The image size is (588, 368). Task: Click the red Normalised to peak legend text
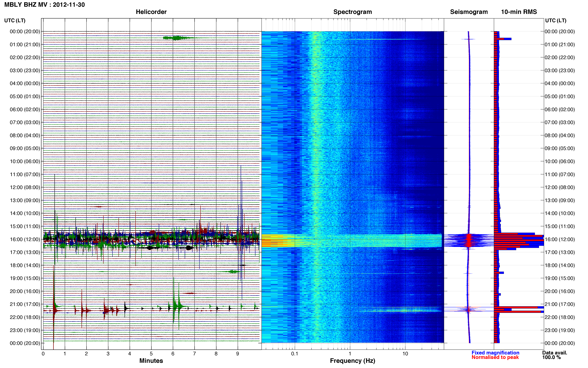495,357
